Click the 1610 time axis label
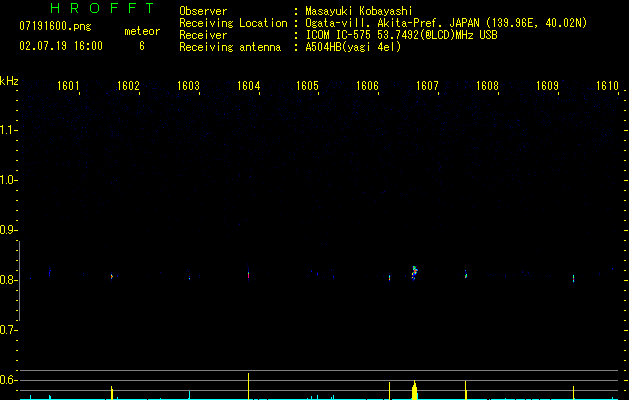629x400 pixels. (x=607, y=85)
